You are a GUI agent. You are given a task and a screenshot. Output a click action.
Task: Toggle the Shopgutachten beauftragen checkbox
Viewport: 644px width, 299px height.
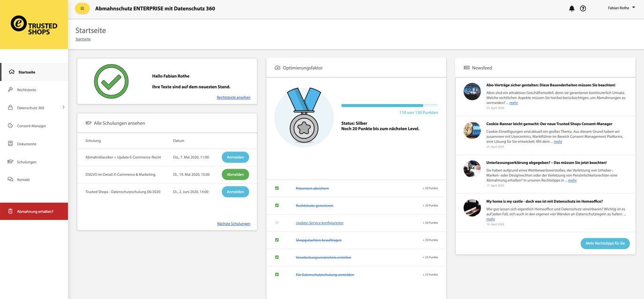[277, 240]
